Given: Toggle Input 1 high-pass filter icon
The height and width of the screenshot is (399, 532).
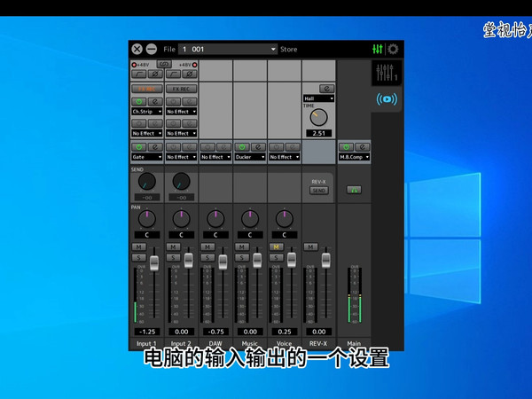Looking at the screenshot, I should coord(139,74).
